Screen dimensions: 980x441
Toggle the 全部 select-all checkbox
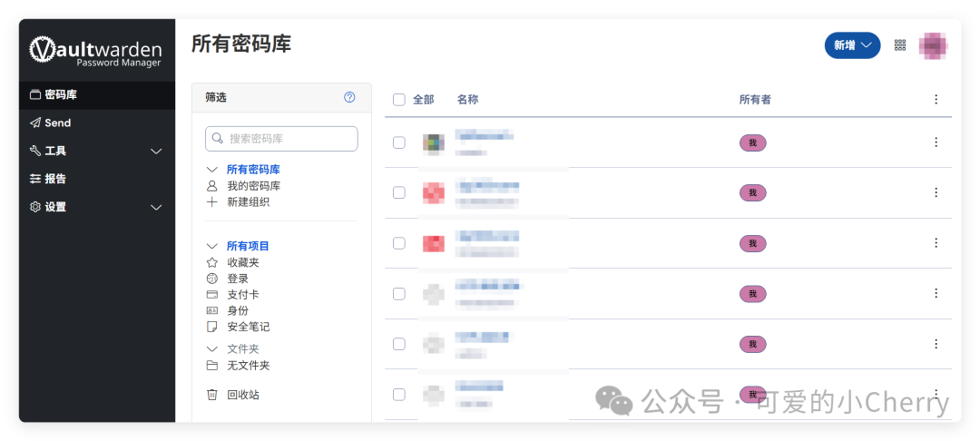click(398, 99)
